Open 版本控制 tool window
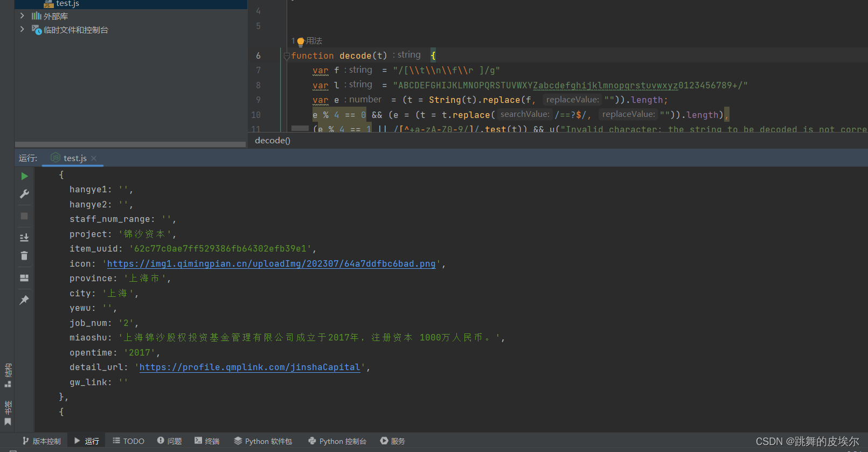 point(41,441)
